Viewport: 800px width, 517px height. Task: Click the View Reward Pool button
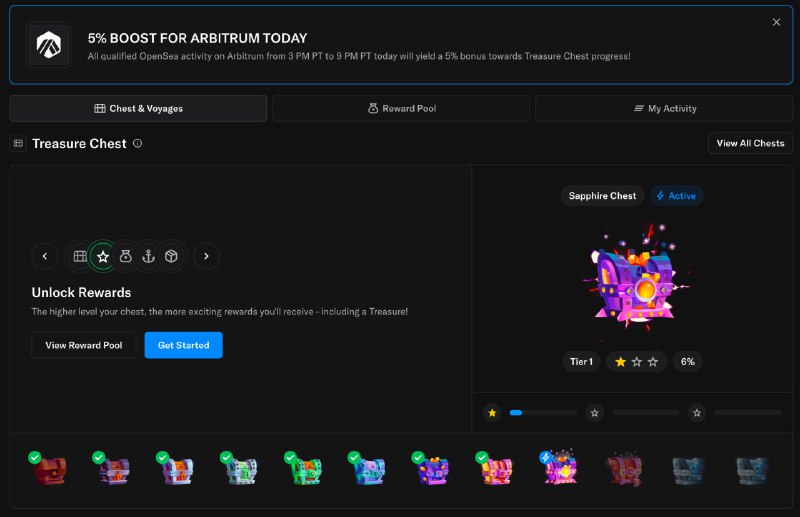84,345
